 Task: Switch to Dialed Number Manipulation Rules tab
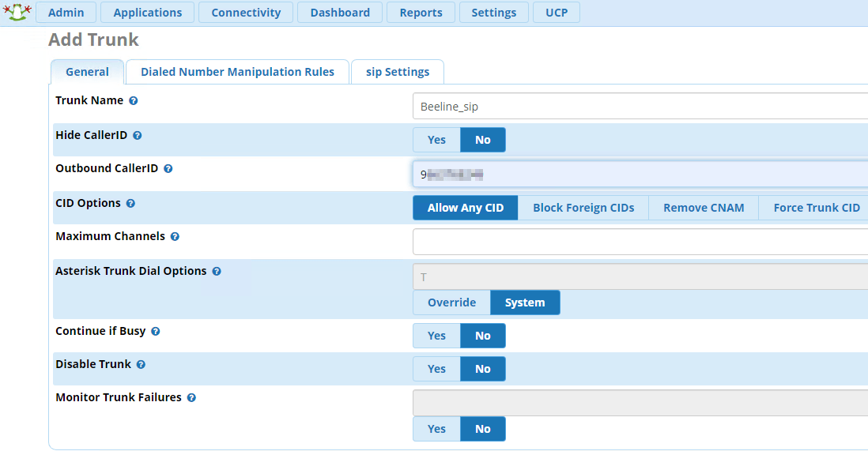[x=237, y=72]
